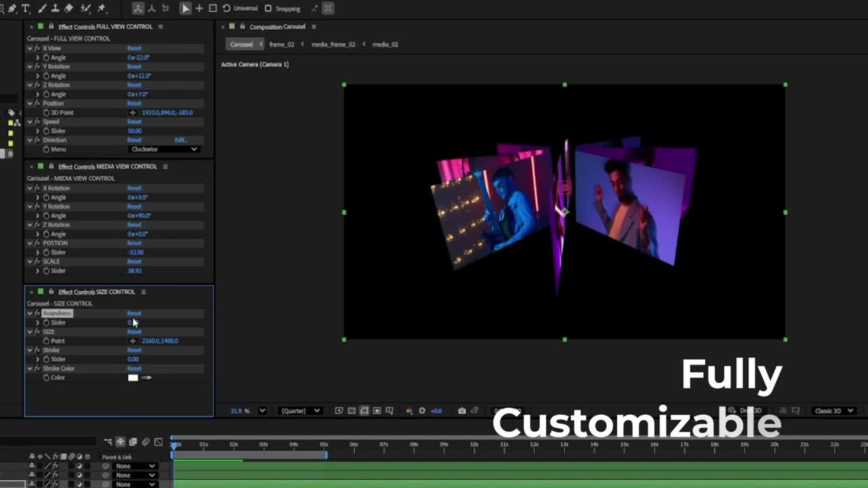Reset the SCALE effect
868x488 pixels.
(134, 262)
